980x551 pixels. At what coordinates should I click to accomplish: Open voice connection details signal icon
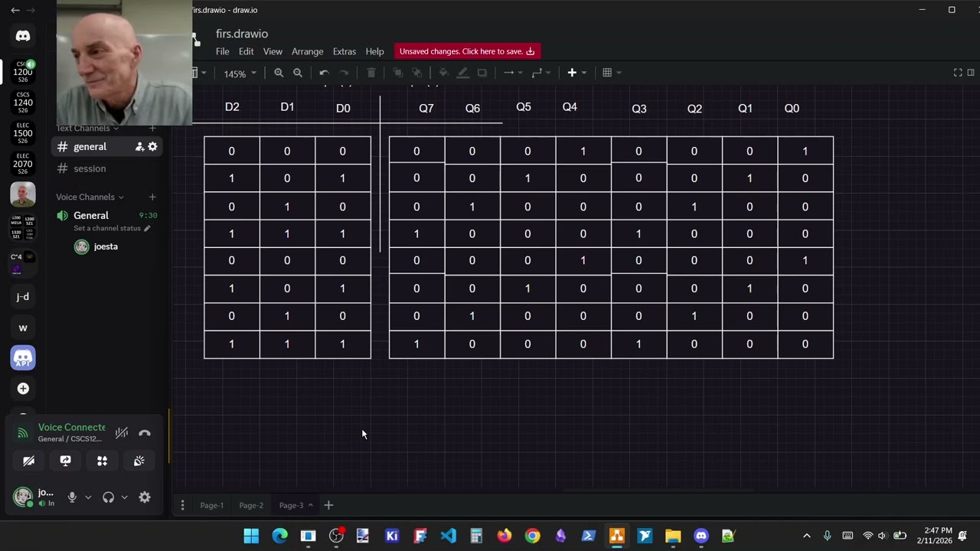[23, 433]
